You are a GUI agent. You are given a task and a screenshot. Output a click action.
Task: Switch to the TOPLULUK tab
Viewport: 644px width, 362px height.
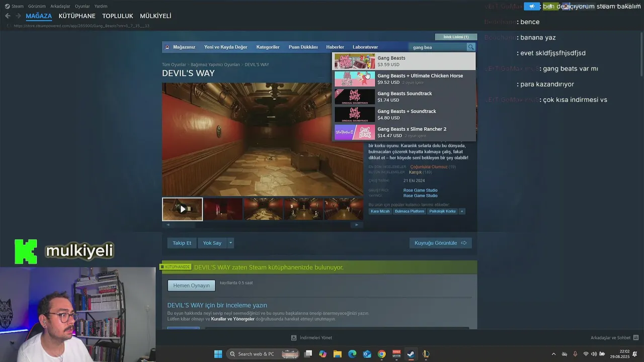click(x=118, y=16)
